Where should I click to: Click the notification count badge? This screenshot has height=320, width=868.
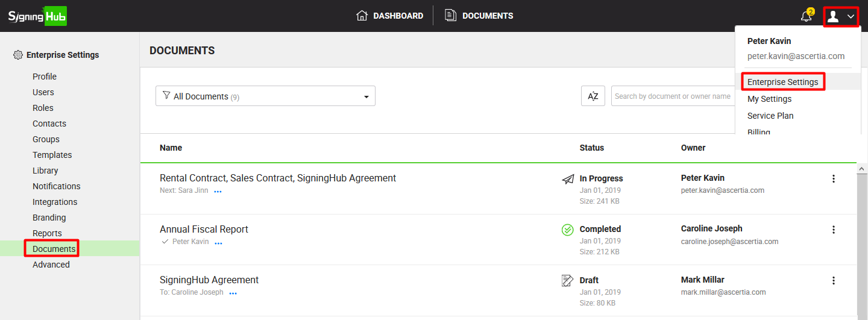(x=811, y=11)
